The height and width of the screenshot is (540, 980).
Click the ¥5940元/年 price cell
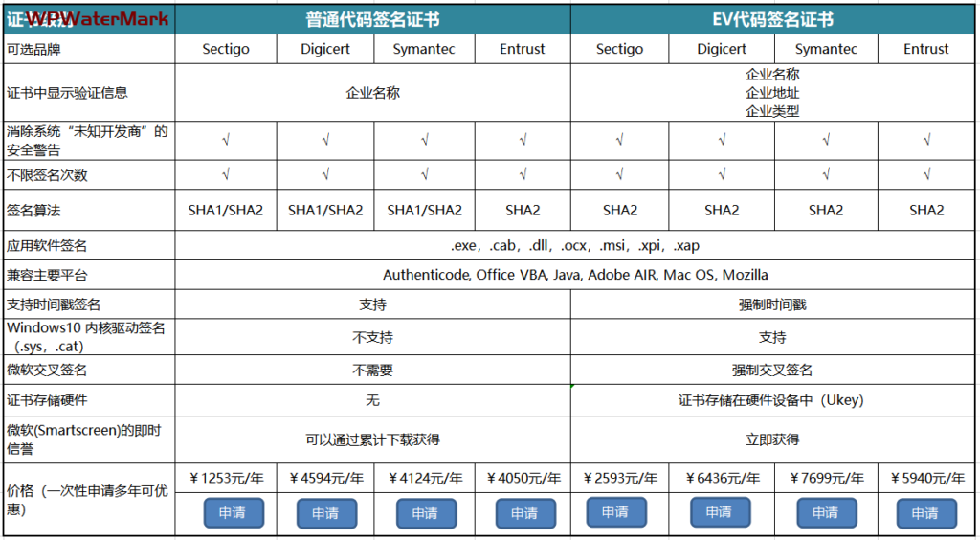(x=926, y=479)
